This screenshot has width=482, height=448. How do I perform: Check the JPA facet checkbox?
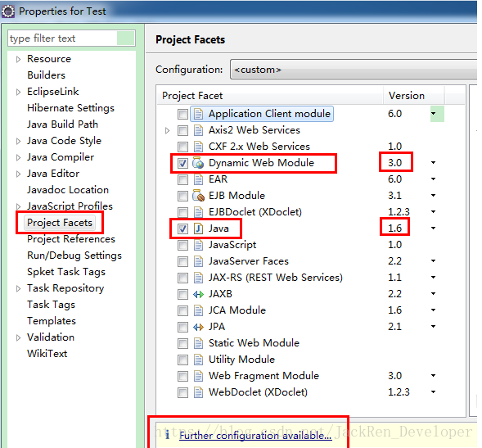[182, 327]
